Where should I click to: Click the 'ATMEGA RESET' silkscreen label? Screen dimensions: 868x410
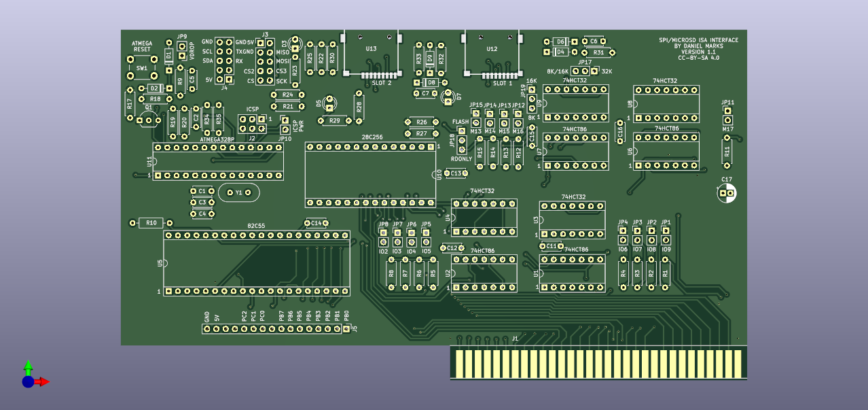click(142, 46)
